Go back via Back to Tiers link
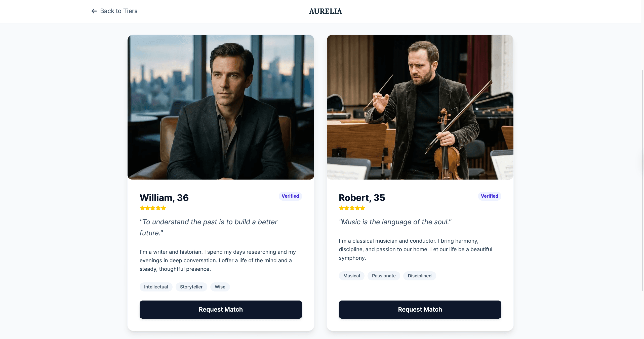Screen dimensions: 644x339 [118, 11]
